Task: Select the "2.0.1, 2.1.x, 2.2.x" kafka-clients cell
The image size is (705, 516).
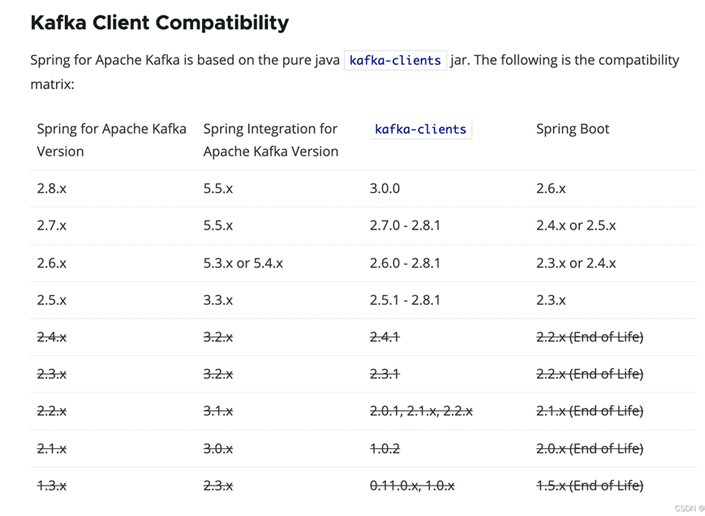Action: [421, 411]
